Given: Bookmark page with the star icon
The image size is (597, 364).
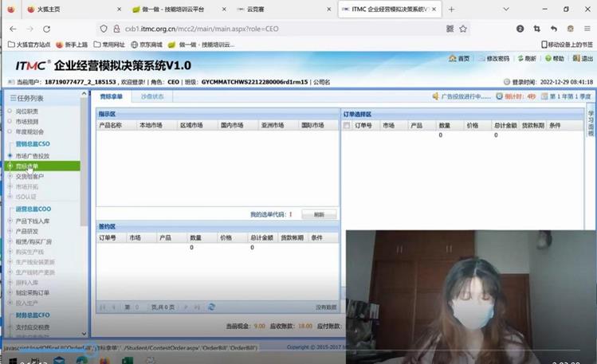Looking at the screenshot, I should pos(462,29).
